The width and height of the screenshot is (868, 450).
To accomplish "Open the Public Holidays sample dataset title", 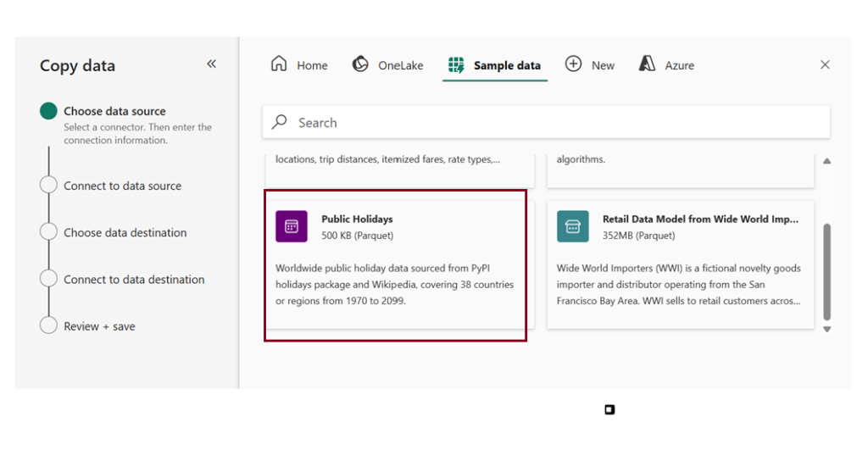I will (357, 219).
